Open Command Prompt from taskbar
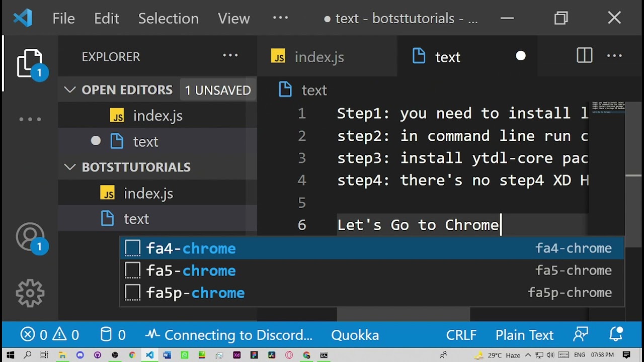The height and width of the screenshot is (362, 644). pos(324,355)
